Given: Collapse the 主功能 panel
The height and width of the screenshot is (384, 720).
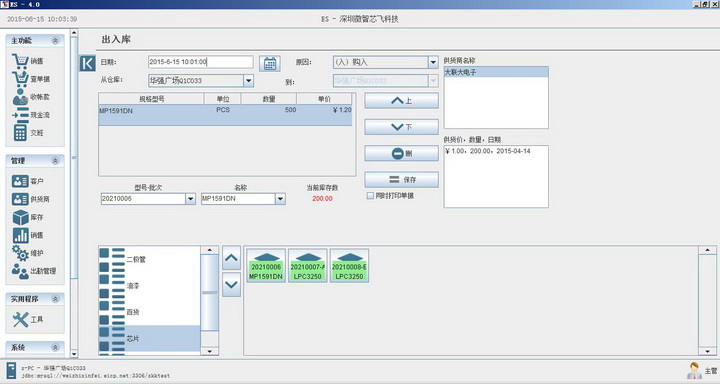Looking at the screenshot, I should click(56, 40).
